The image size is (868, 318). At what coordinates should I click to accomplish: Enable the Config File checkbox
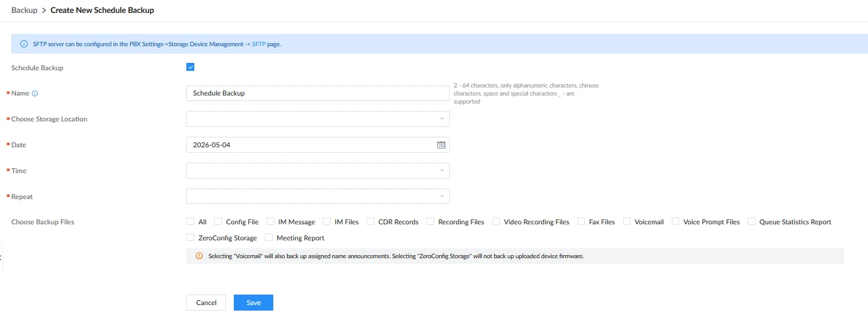pos(218,221)
